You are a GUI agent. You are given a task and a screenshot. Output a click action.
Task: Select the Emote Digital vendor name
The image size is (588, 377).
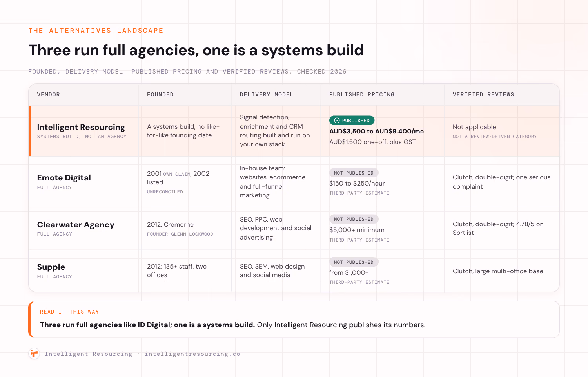(64, 178)
